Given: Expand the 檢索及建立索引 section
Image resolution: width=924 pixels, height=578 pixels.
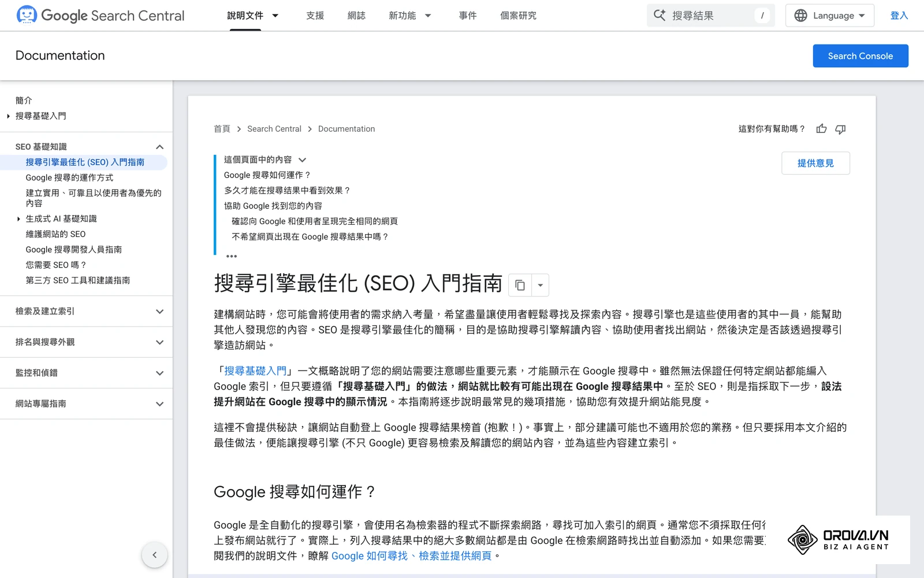Looking at the screenshot, I should 160,312.
